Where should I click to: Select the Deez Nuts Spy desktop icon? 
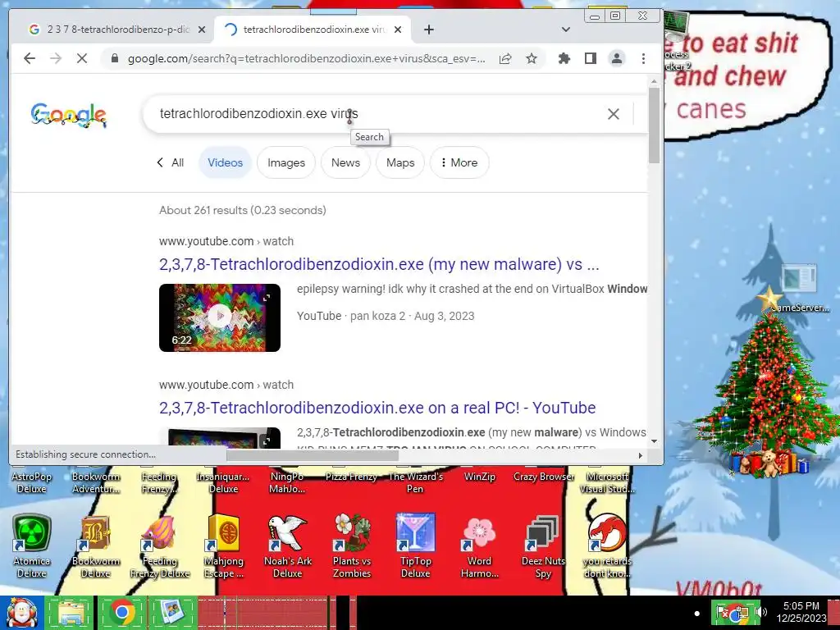(543, 546)
